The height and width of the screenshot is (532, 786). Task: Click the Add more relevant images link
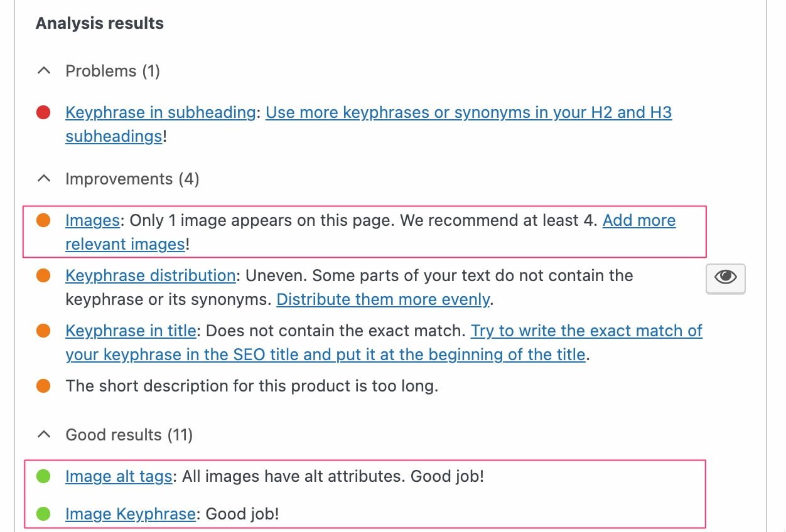click(x=638, y=221)
